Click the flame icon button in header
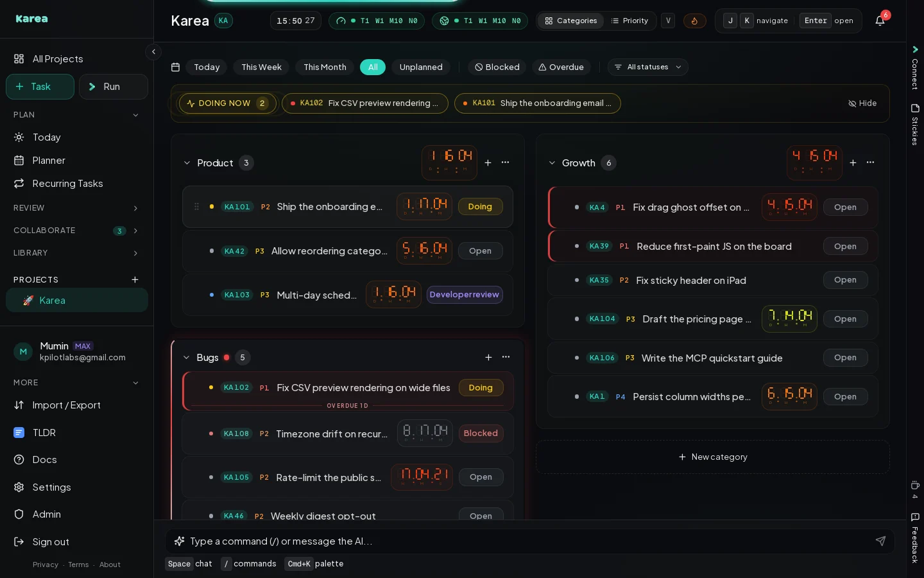The image size is (924, 578). click(694, 21)
